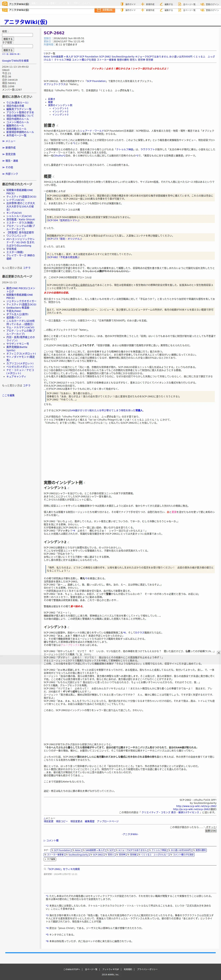Expand the ≫ 新規作成 sidebar section
221x980 pixels.
click(9, 148)
